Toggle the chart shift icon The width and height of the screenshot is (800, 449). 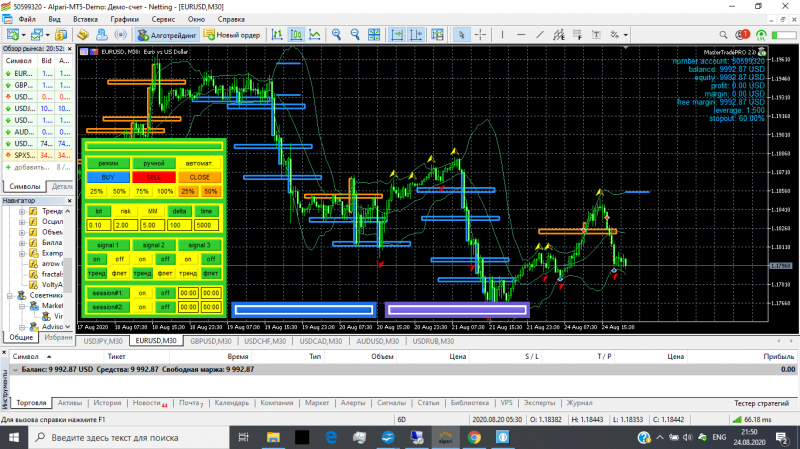(416, 35)
